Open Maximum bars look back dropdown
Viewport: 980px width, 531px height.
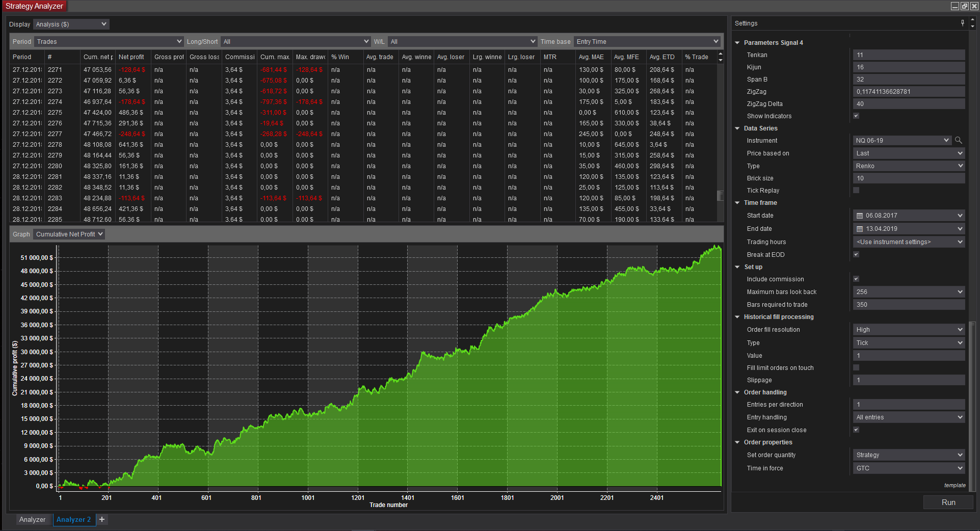point(909,291)
